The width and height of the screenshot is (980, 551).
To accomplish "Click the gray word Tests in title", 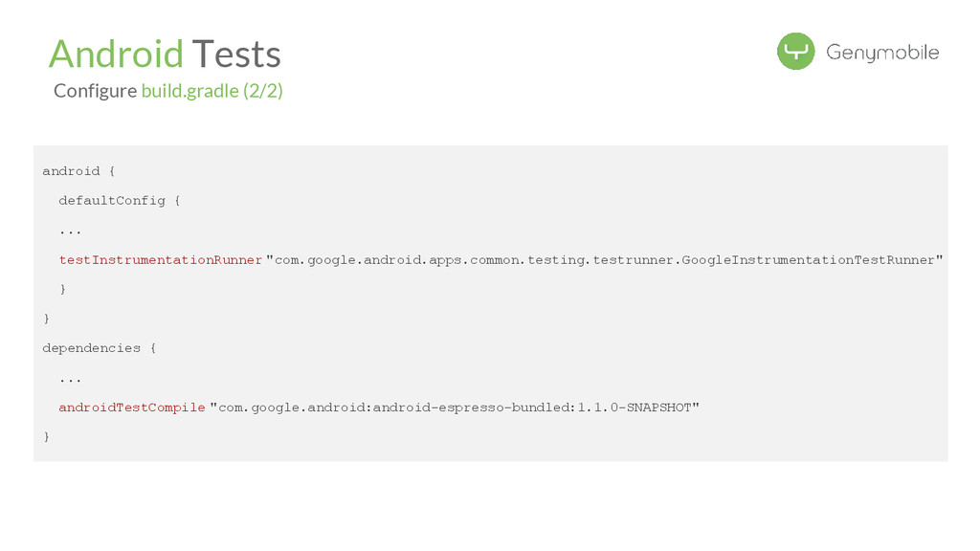I will 236,54.
